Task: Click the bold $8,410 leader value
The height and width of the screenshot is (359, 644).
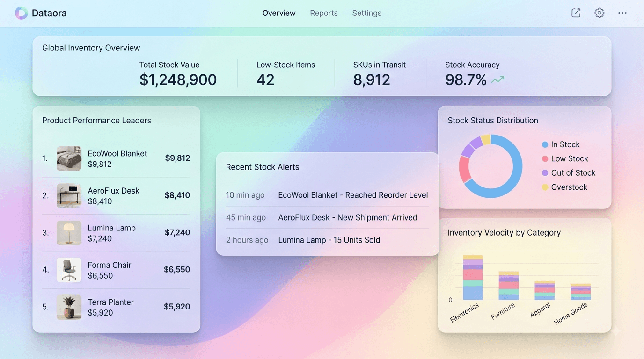Action: 177,195
